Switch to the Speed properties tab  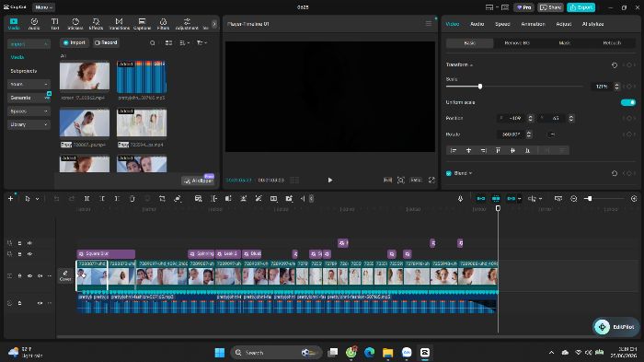502,24
